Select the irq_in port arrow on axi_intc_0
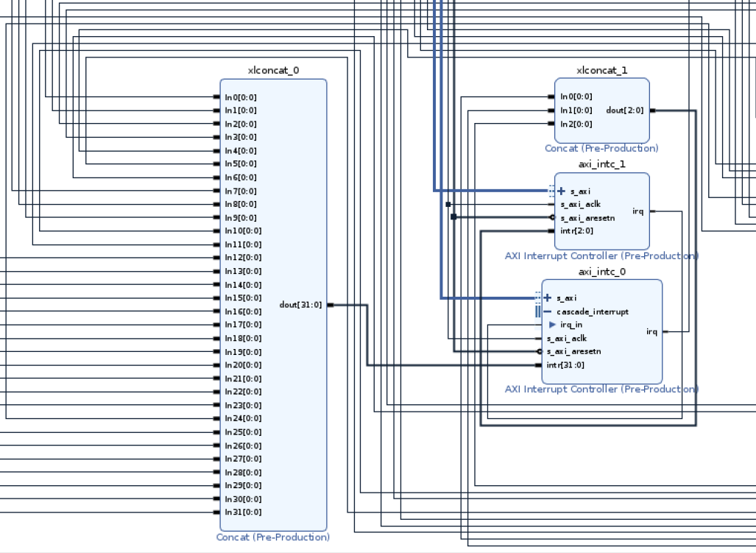 pos(553,325)
